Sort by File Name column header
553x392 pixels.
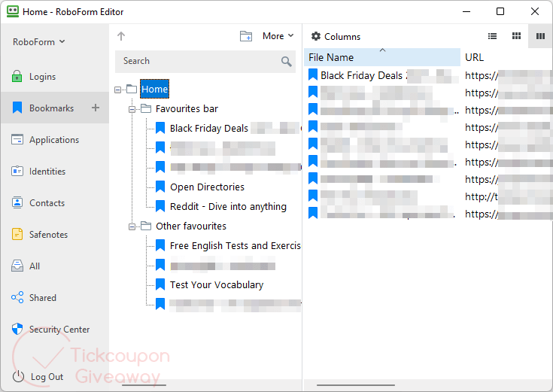382,57
